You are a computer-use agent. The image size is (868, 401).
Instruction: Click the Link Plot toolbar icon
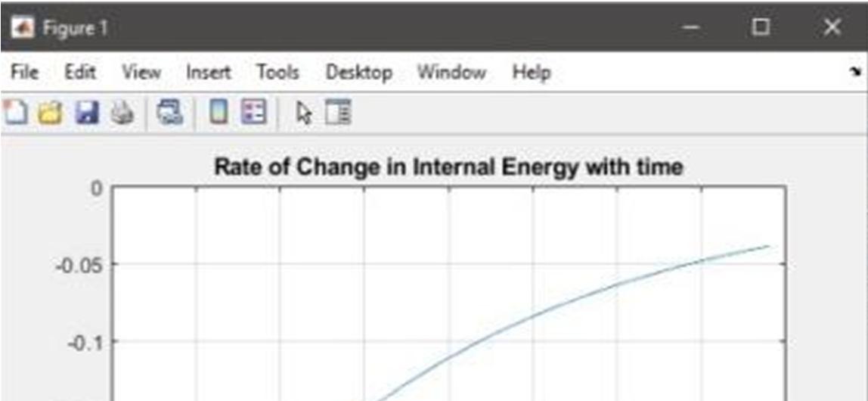[x=170, y=113]
